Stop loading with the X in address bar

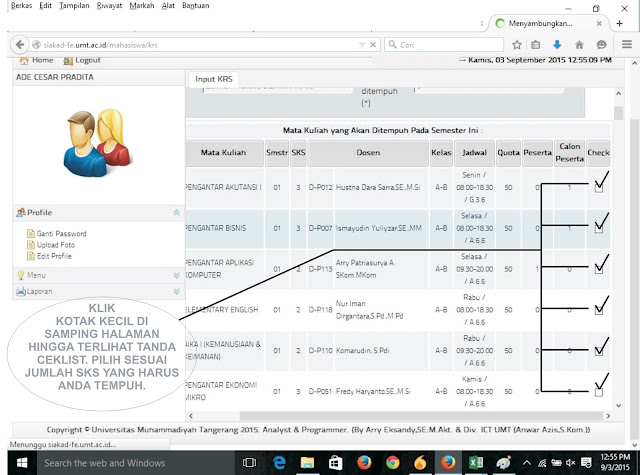pyautogui.click(x=373, y=45)
